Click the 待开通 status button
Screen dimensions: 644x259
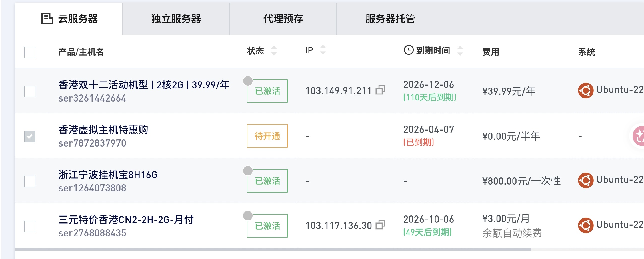pyautogui.click(x=267, y=136)
